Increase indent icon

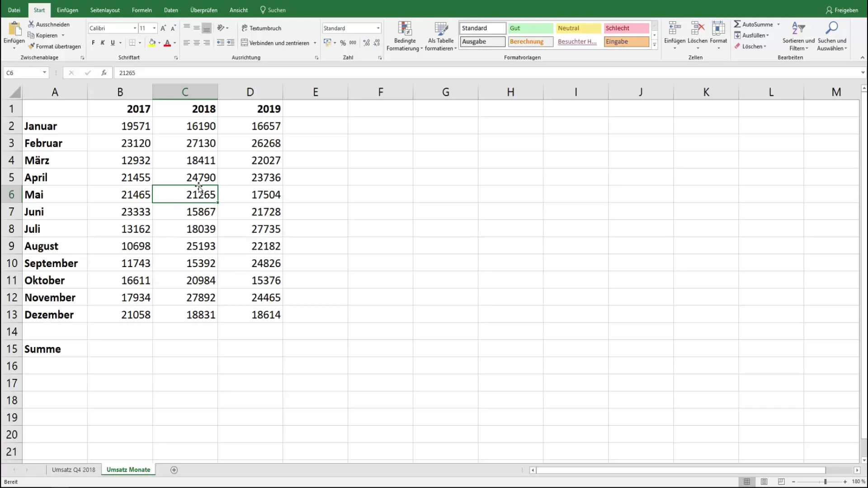(231, 43)
